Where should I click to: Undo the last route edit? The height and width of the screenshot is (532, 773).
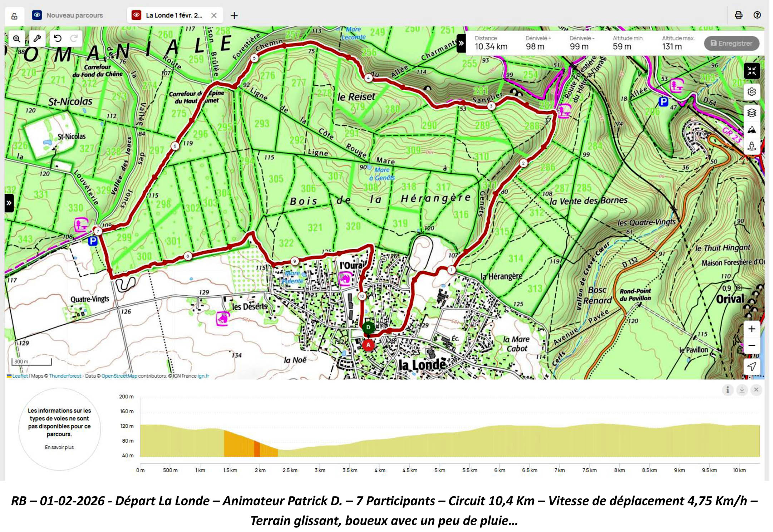coord(58,38)
